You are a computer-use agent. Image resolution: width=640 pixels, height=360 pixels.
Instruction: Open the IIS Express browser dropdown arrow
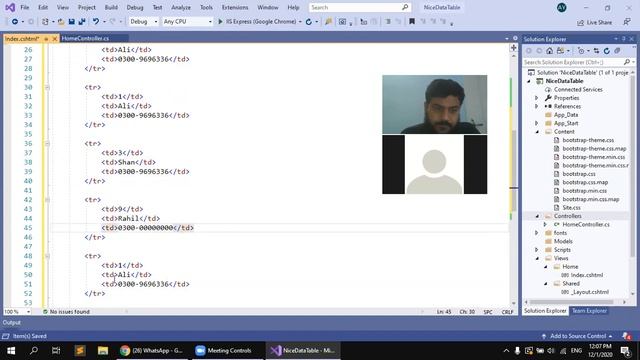[300, 22]
